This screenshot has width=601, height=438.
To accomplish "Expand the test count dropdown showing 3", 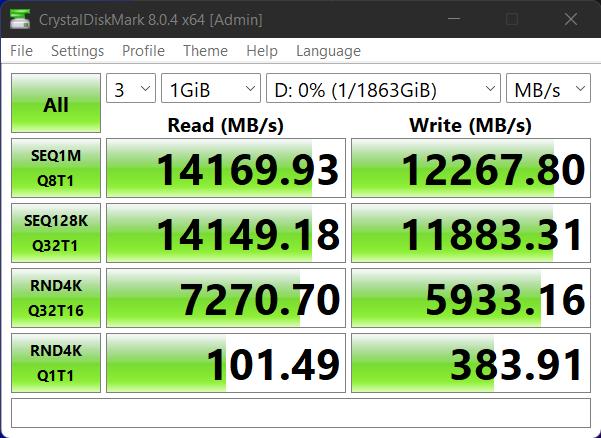I will pos(131,89).
